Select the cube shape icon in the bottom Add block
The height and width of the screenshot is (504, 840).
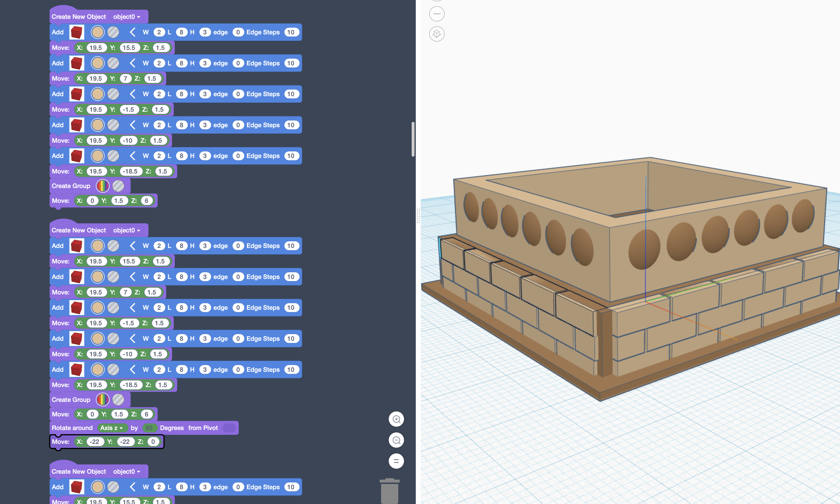click(76, 486)
